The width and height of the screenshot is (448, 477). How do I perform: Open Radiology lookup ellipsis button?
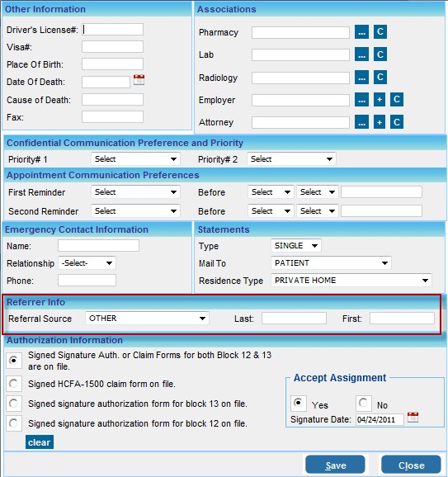(x=361, y=78)
